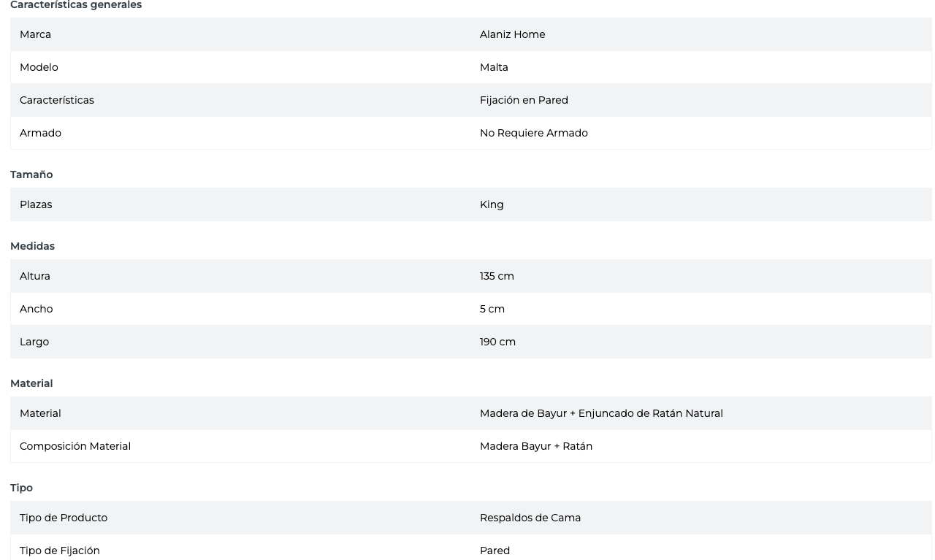The image size is (935, 560).
Task: Click the "Marca" row label
Action: (35, 34)
